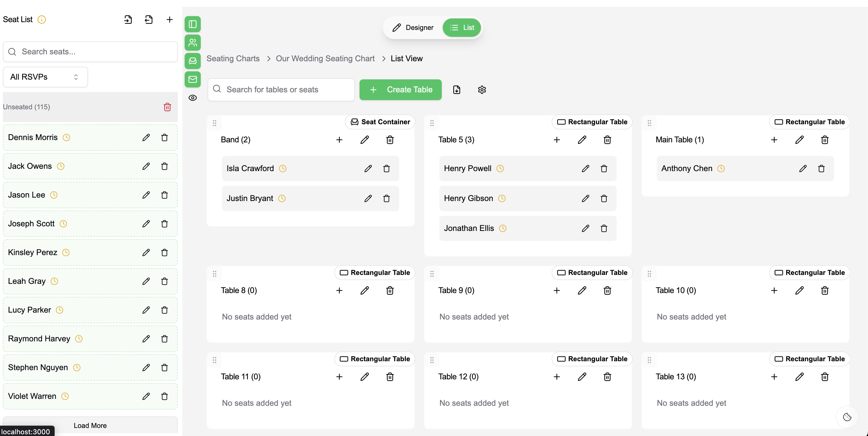Click the download file icon near Create Table
Image resolution: width=868 pixels, height=436 pixels.
(456, 90)
